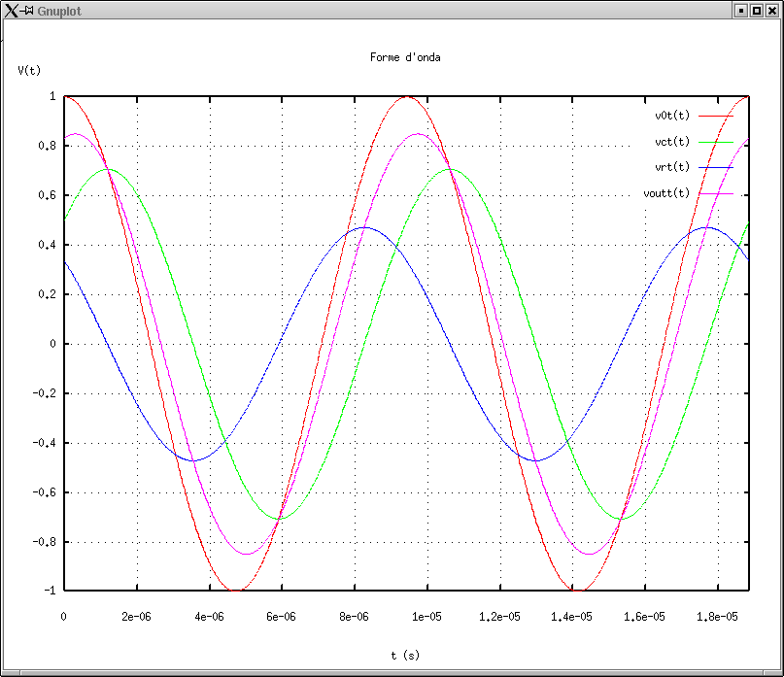Toggle the voutt(t) legend entry
The width and height of the screenshot is (784, 677).
pyautogui.click(x=666, y=193)
